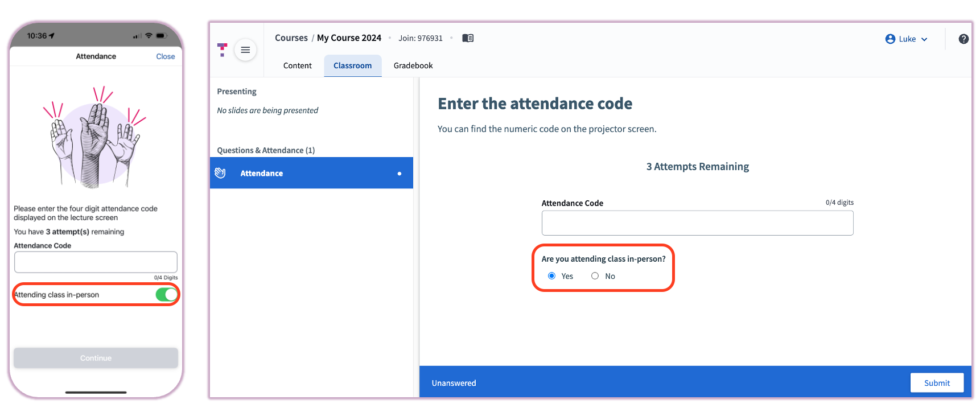Screen dimensions: 980x412
Task: Select No for attending class in-person
Action: [x=595, y=276]
